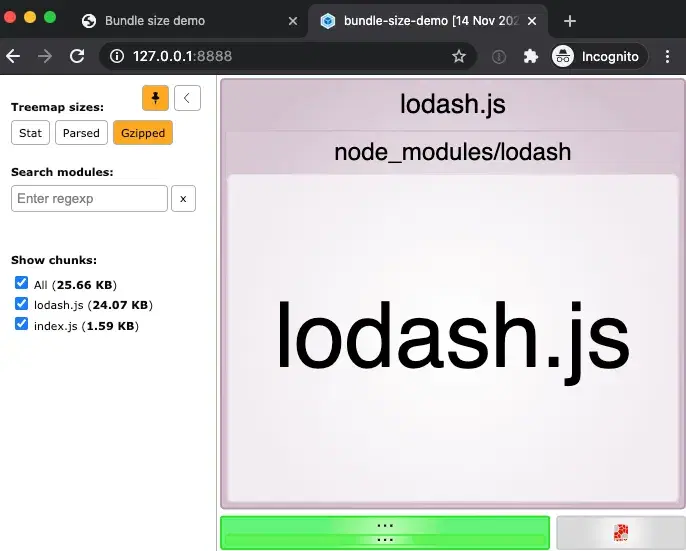The image size is (686, 551).
Task: Select the bundle-size-demo browser tab
Action: click(430, 21)
